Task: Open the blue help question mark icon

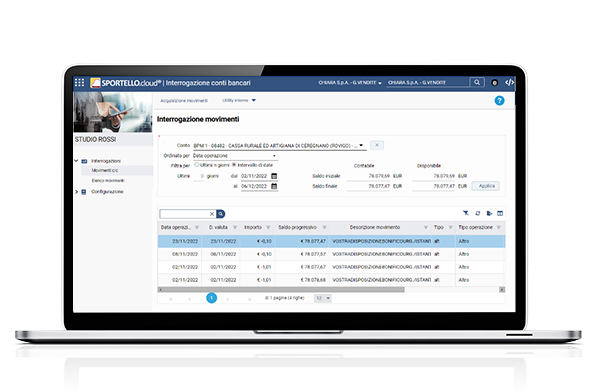Action: click(x=499, y=101)
